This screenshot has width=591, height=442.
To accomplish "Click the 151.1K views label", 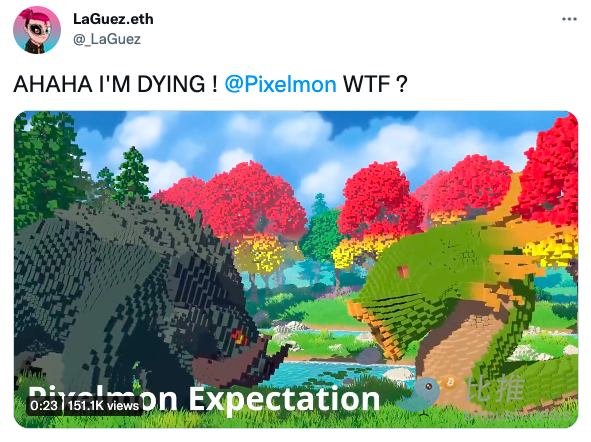I will click(x=104, y=405).
